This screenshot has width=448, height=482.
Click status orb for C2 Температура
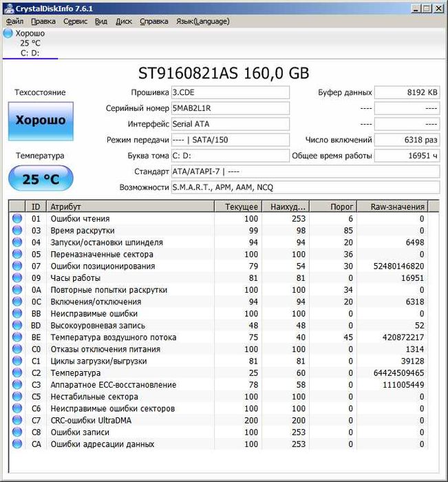pos(17,373)
